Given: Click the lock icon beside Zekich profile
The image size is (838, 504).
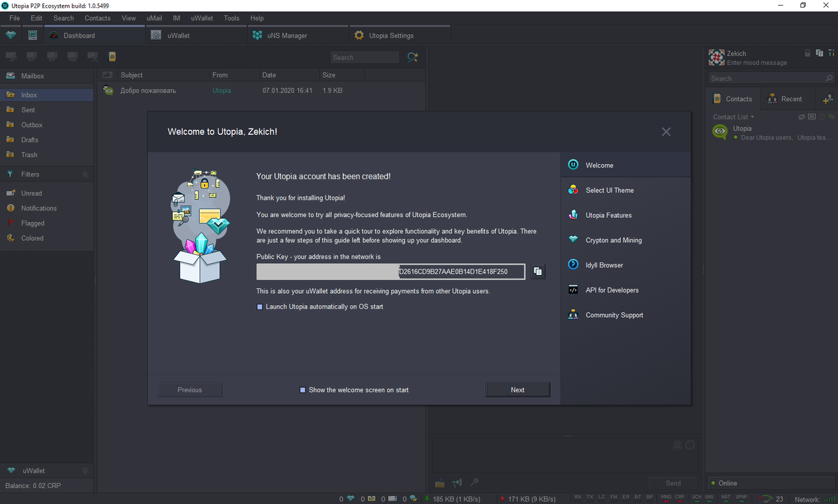Looking at the screenshot, I should (x=807, y=52).
